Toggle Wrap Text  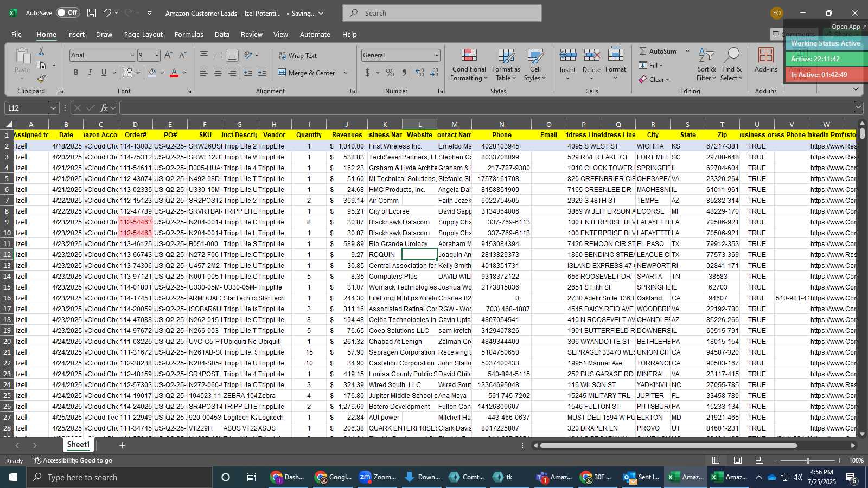[x=297, y=55]
